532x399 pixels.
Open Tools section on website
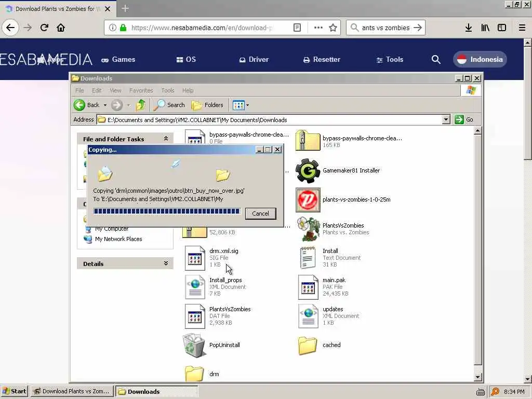(x=390, y=59)
